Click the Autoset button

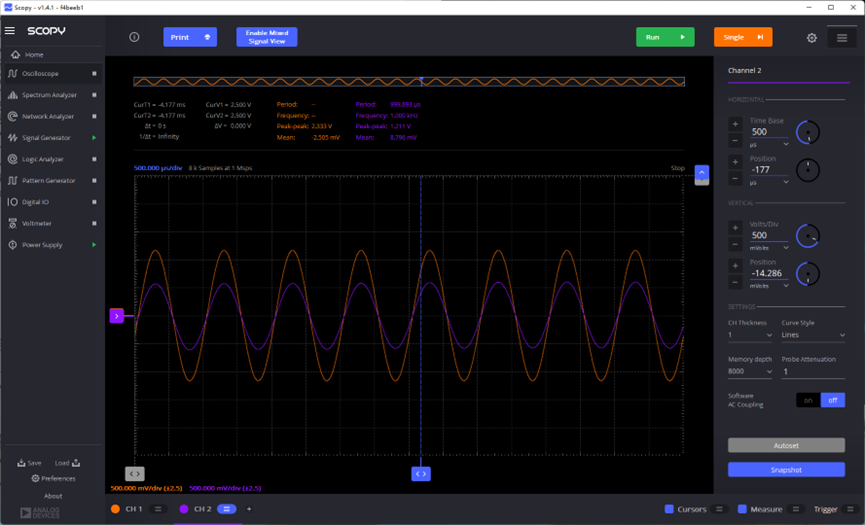[786, 446]
